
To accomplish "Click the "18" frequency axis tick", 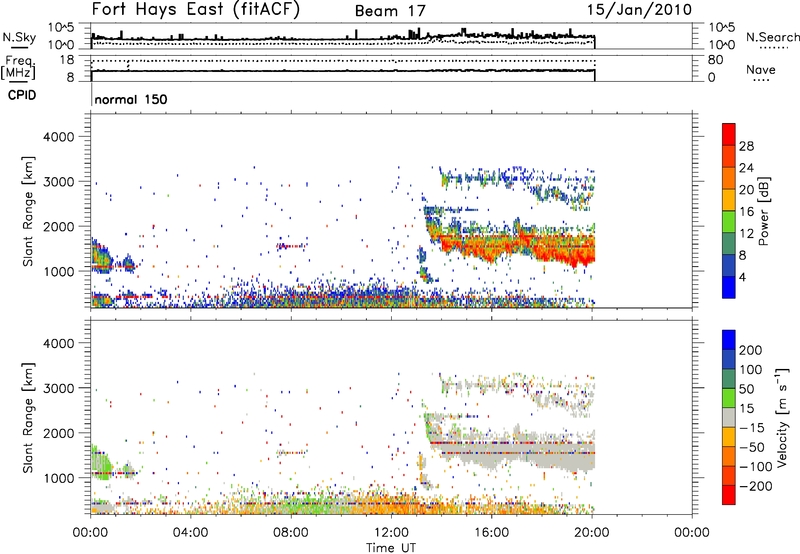I will tap(67, 60).
